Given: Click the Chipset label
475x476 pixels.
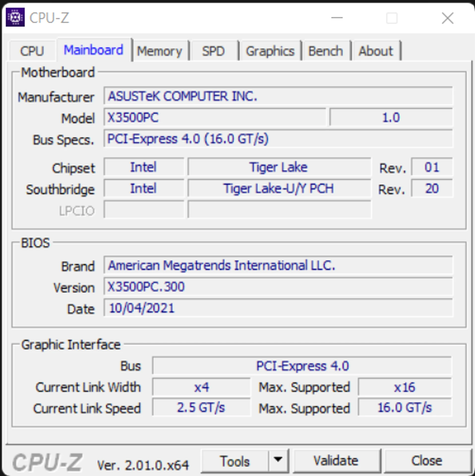Looking at the screenshot, I should click(x=73, y=168).
